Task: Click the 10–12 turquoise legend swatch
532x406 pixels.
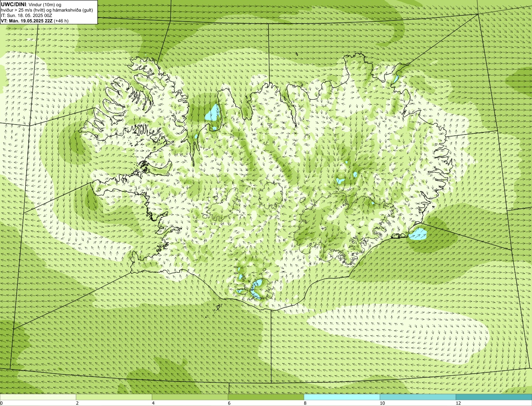Action: 418,397
